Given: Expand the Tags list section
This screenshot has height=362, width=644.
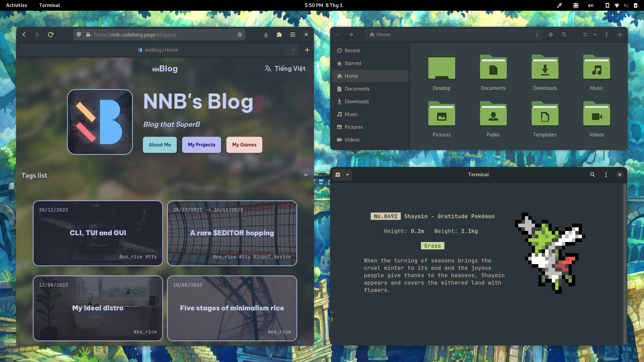Looking at the screenshot, I should tap(165, 175).
